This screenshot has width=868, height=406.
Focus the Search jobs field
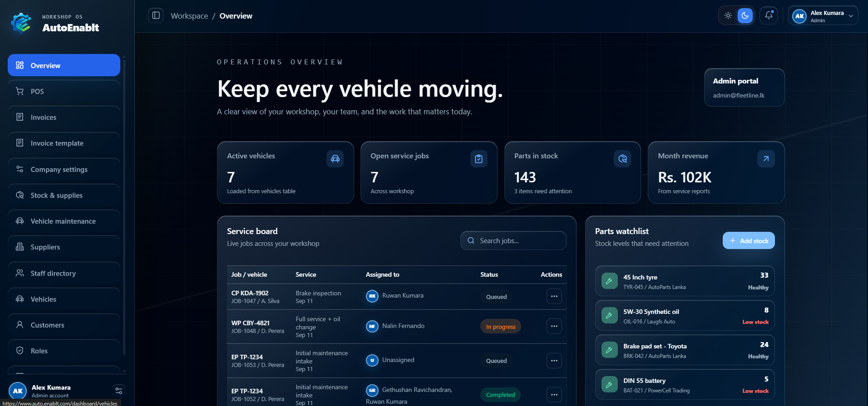point(513,240)
